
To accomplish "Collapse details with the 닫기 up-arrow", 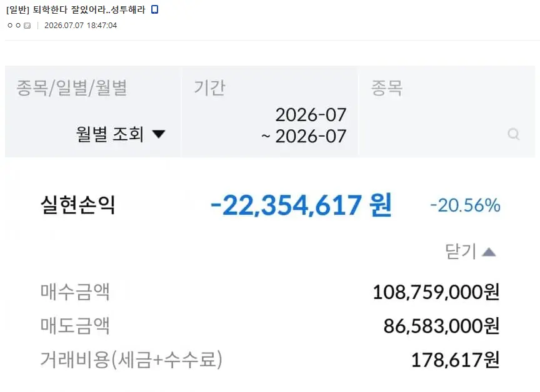I will click(489, 252).
